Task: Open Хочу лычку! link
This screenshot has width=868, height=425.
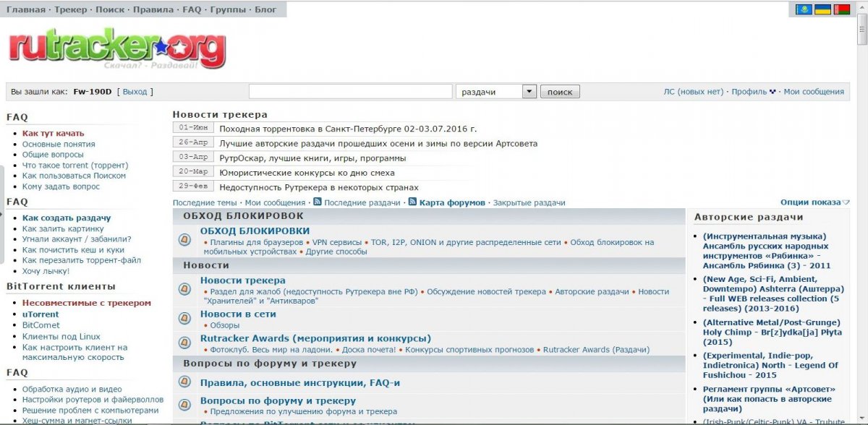Action: click(x=46, y=271)
